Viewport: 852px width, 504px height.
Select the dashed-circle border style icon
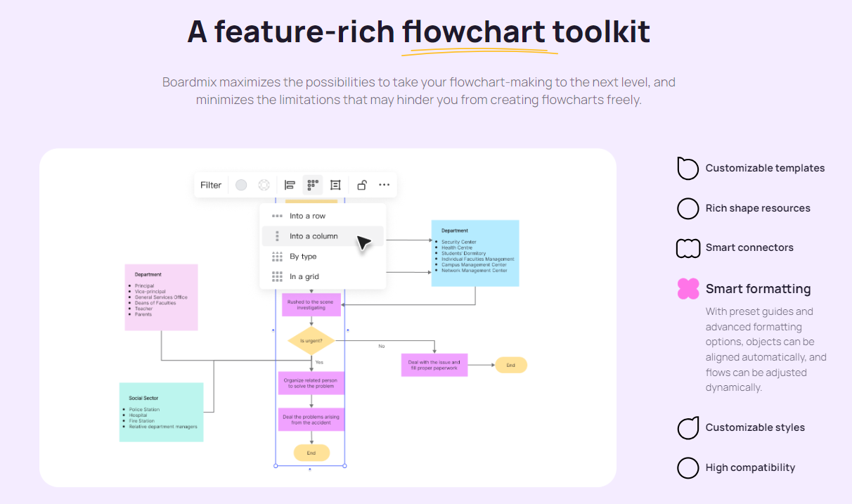[264, 185]
